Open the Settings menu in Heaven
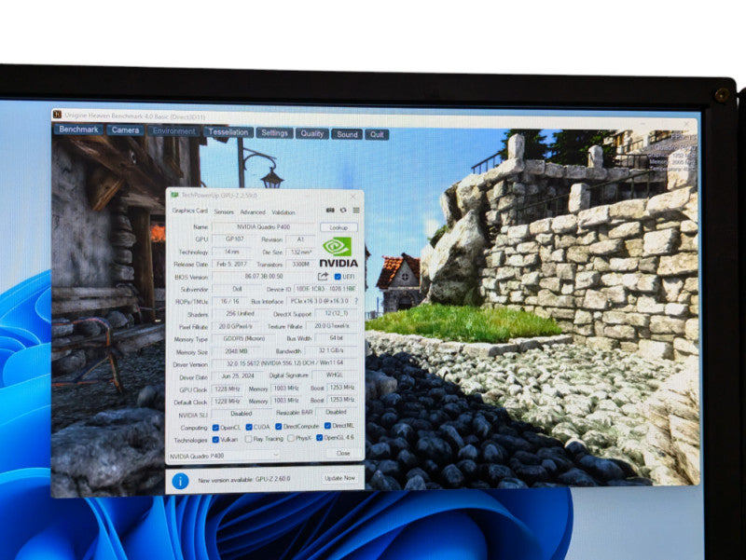 [x=274, y=132]
